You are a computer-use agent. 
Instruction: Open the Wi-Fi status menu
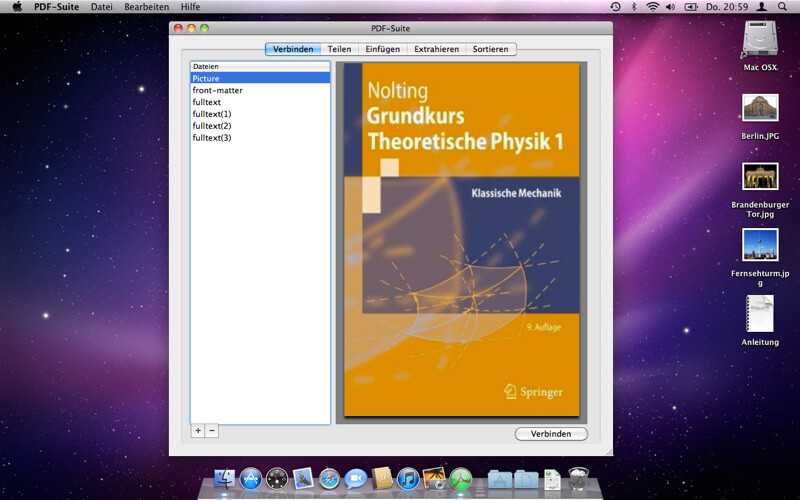[653, 7]
